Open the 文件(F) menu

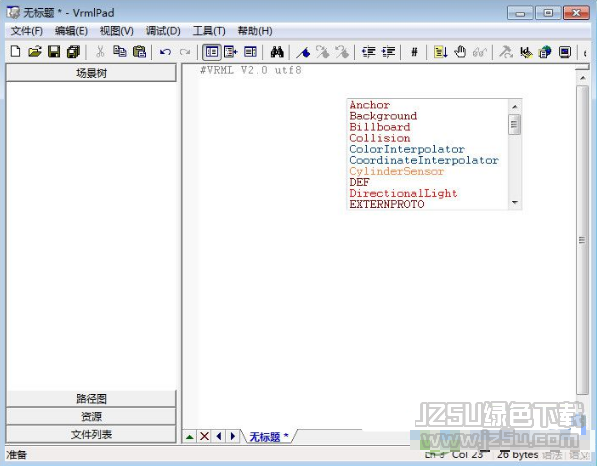click(x=26, y=31)
